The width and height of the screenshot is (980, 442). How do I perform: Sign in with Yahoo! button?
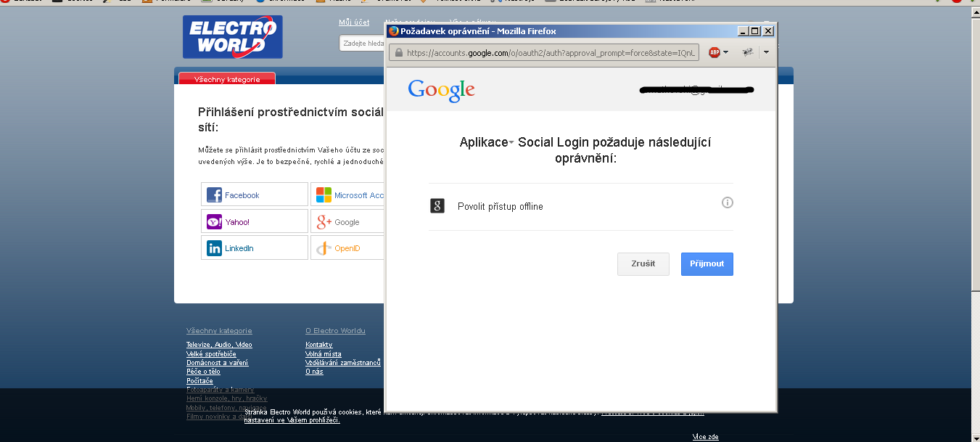(255, 221)
